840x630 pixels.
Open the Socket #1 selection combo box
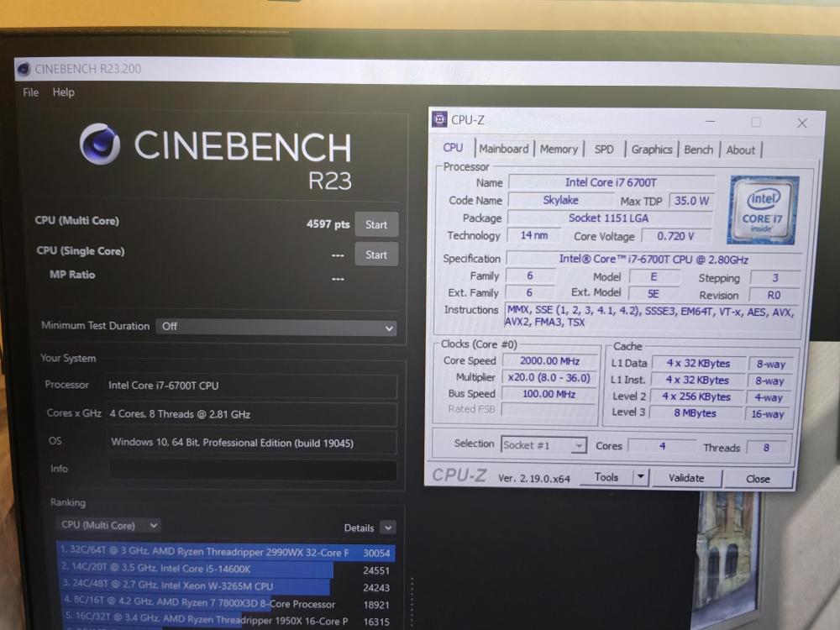(543, 444)
